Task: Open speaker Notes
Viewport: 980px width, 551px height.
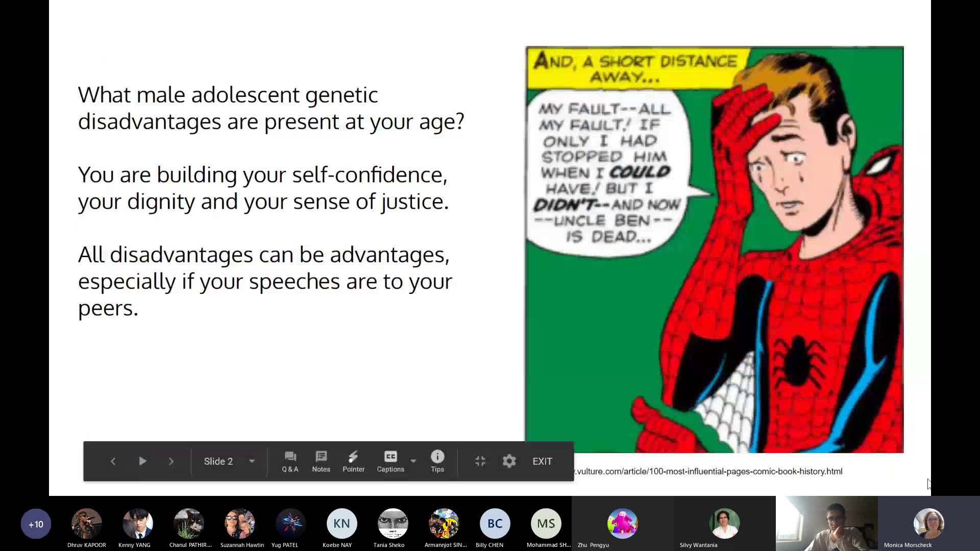Action: (x=321, y=461)
